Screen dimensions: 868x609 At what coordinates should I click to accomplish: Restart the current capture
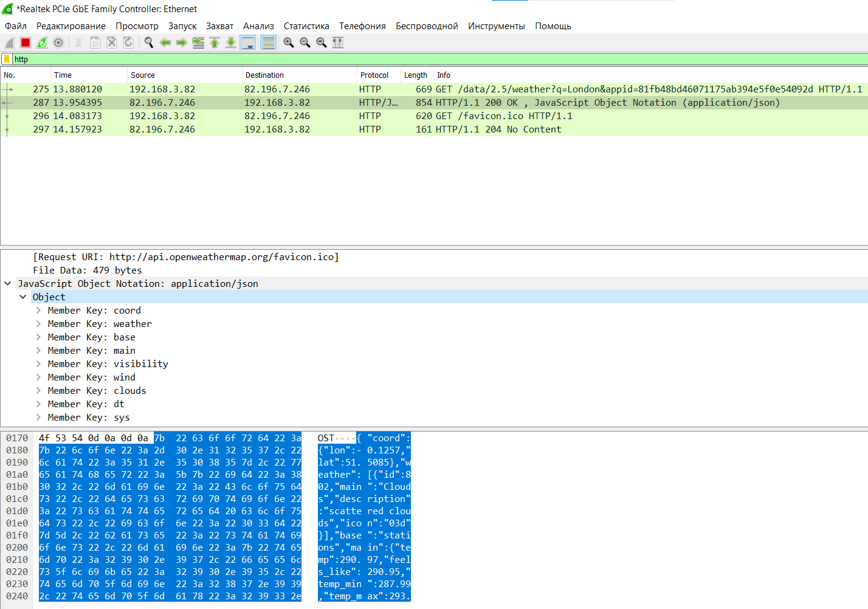click(42, 43)
